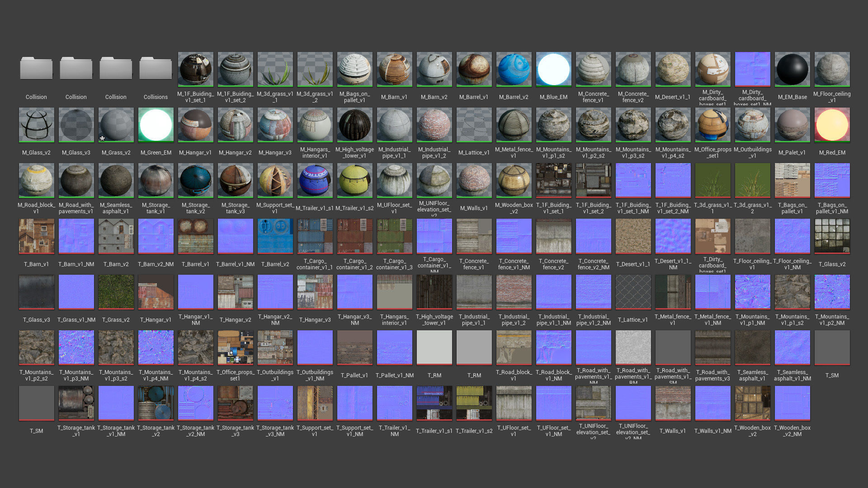868x488 pixels.
Task: Select the M_EM_Base black sphere material
Action: pos(792,69)
